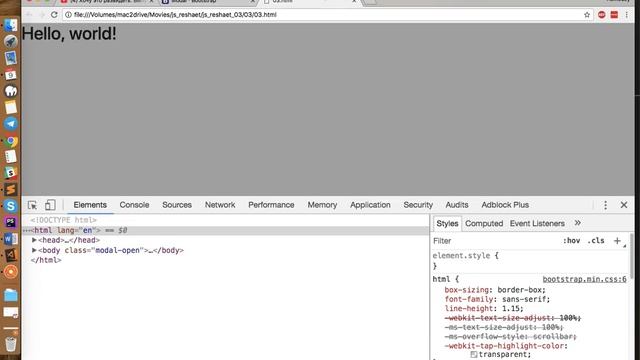Open the Network tab

(x=220, y=205)
